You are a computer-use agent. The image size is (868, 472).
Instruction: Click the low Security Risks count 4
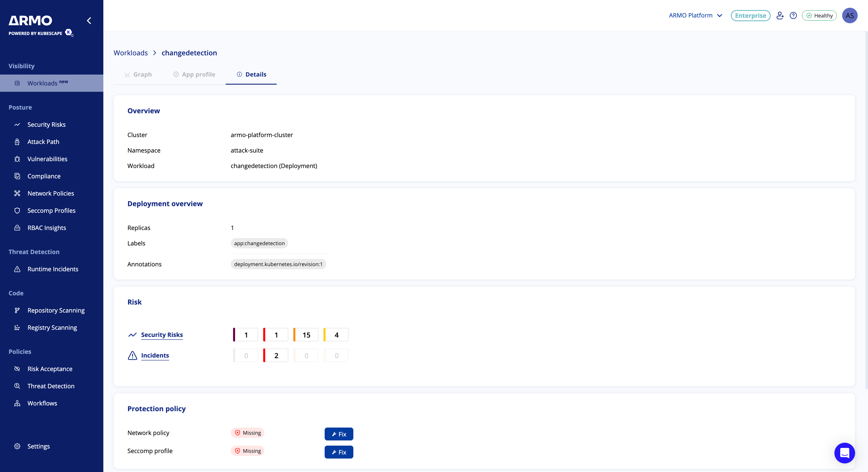336,335
